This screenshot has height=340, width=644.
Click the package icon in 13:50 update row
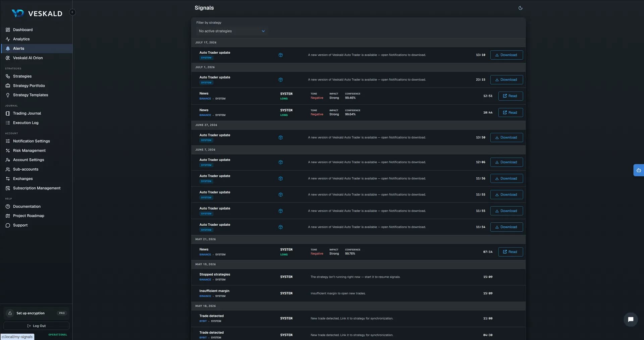pyautogui.click(x=280, y=137)
